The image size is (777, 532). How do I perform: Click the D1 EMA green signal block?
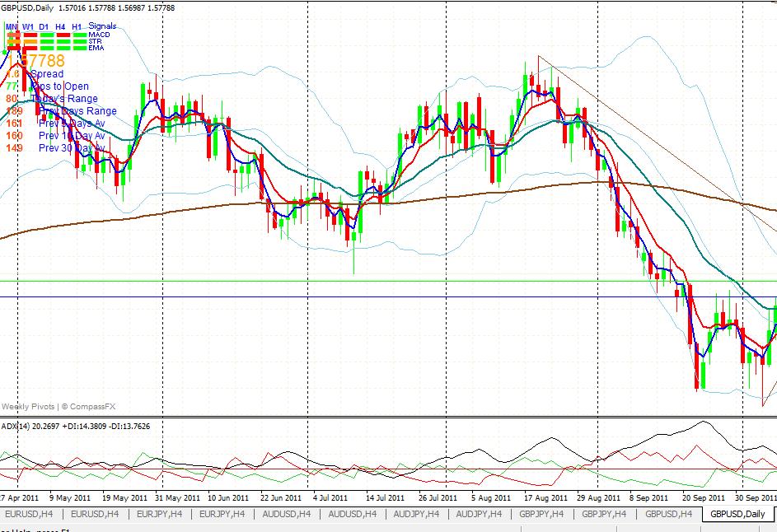[48, 47]
